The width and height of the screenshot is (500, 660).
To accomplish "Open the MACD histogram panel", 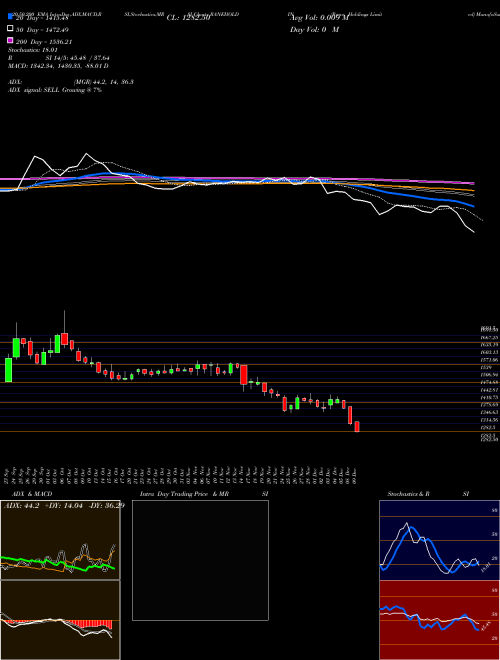I will tap(60, 620).
